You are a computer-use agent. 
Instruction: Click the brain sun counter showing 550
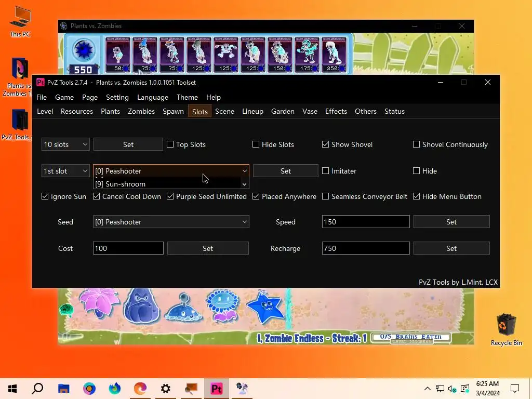tap(83, 70)
